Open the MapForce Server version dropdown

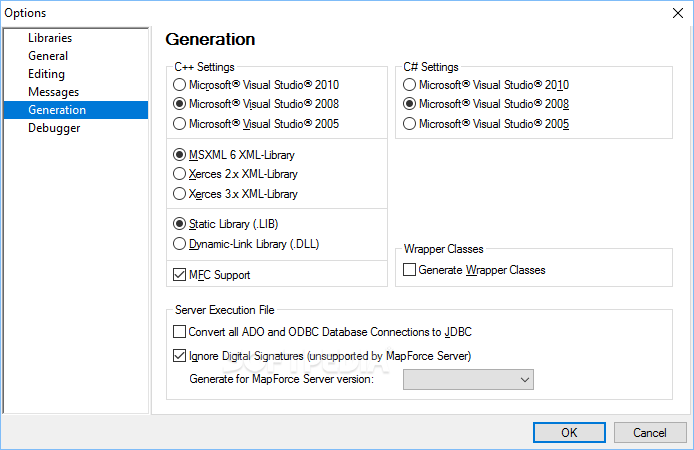468,380
